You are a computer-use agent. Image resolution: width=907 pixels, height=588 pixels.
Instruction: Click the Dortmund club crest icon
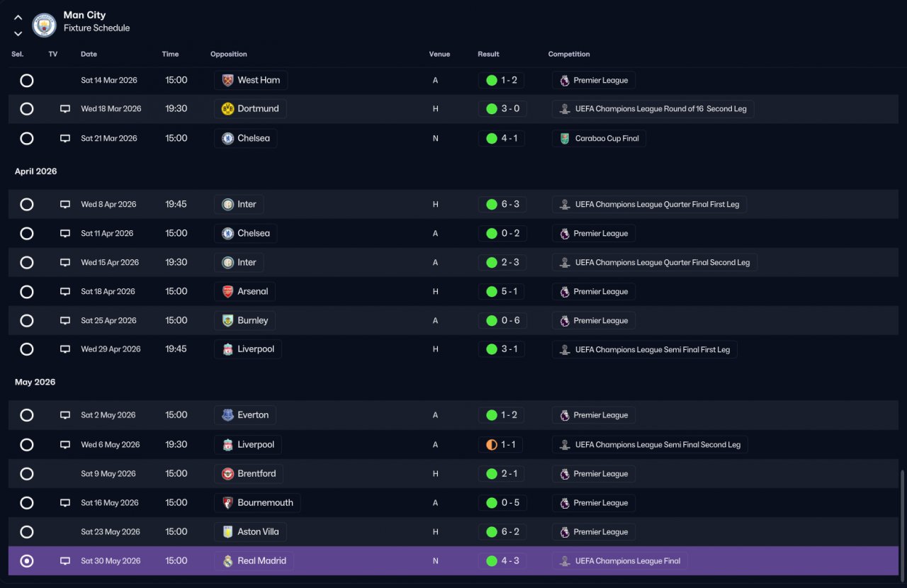[x=227, y=109]
